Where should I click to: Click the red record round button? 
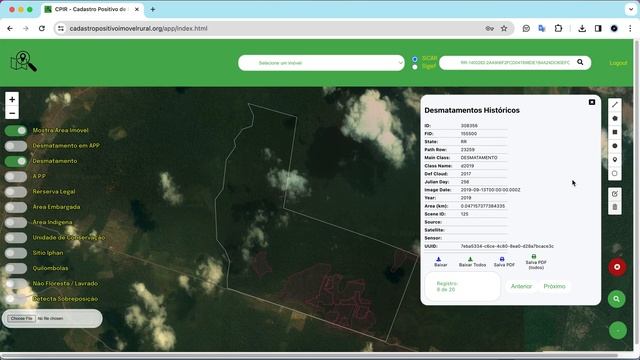(x=617, y=267)
